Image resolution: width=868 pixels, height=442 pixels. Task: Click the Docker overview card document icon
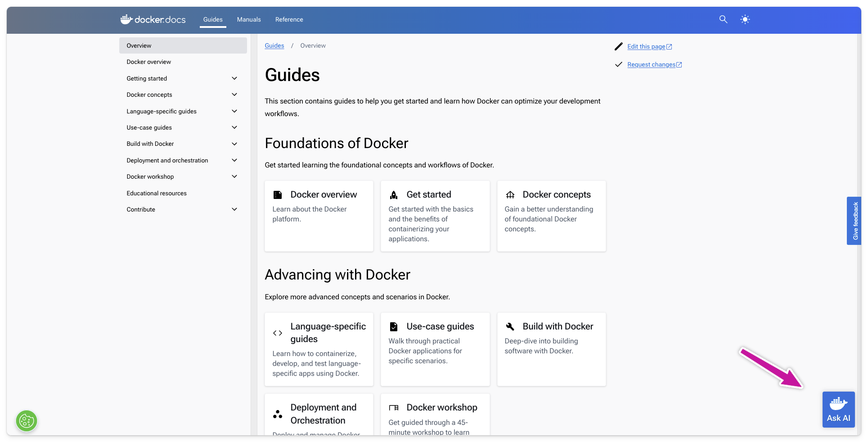(x=278, y=195)
